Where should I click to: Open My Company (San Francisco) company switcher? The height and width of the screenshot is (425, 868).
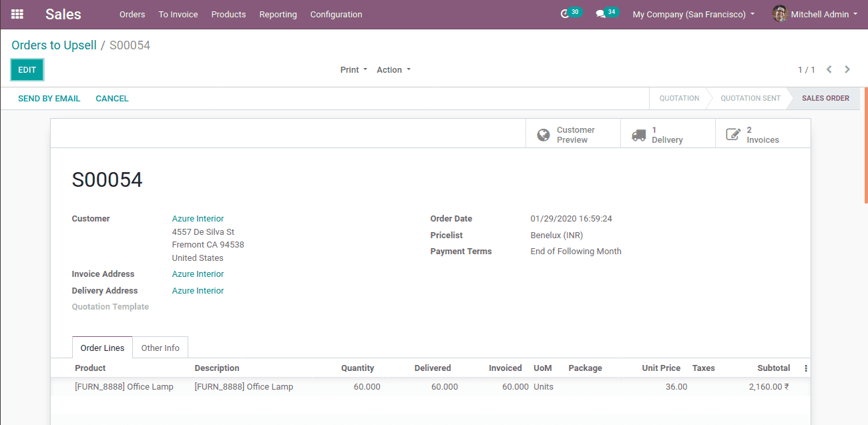coord(694,14)
